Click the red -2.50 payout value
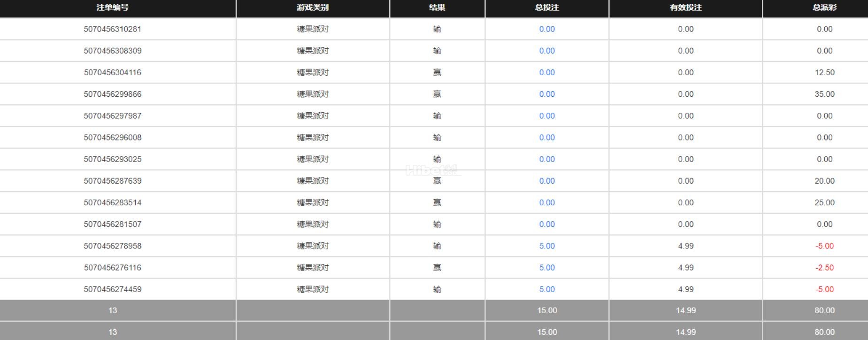 824,268
